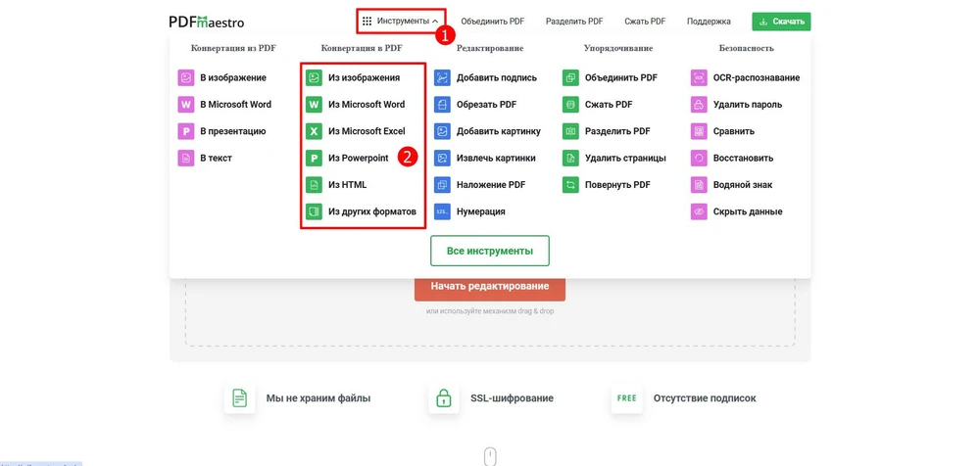Viewport: 980px width, 466px height.
Task: Click the Word icon beside В Microsoft Word
Action: 185,105
